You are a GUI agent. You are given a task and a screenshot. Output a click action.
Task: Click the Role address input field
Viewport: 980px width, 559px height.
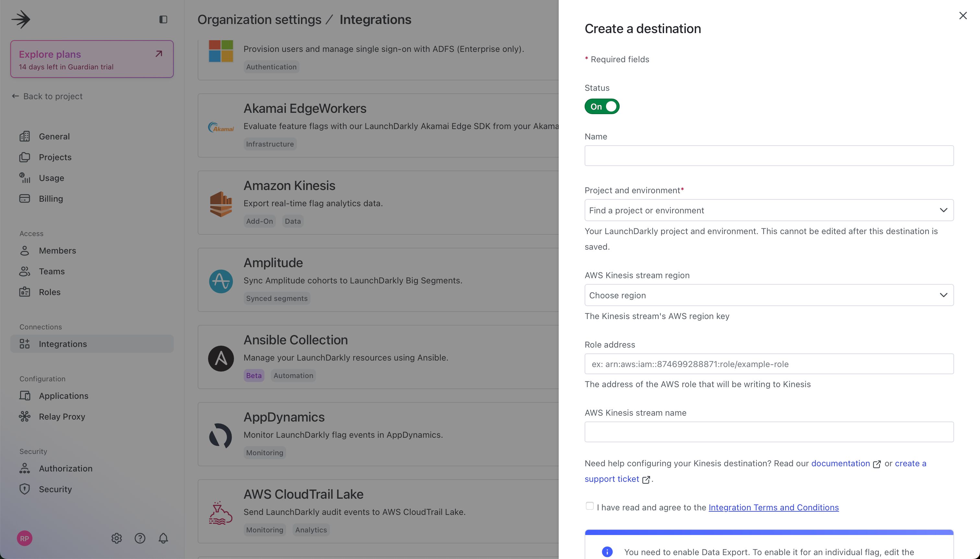pyautogui.click(x=769, y=364)
